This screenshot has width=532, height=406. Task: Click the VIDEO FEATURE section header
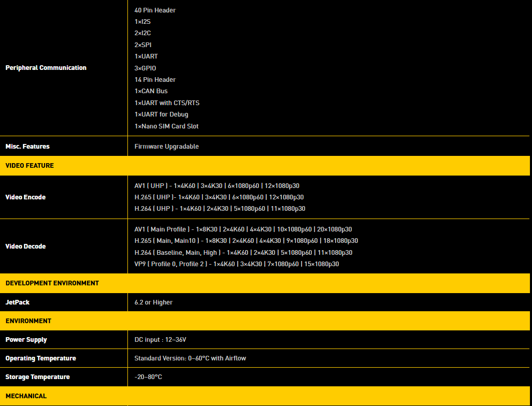pos(30,166)
